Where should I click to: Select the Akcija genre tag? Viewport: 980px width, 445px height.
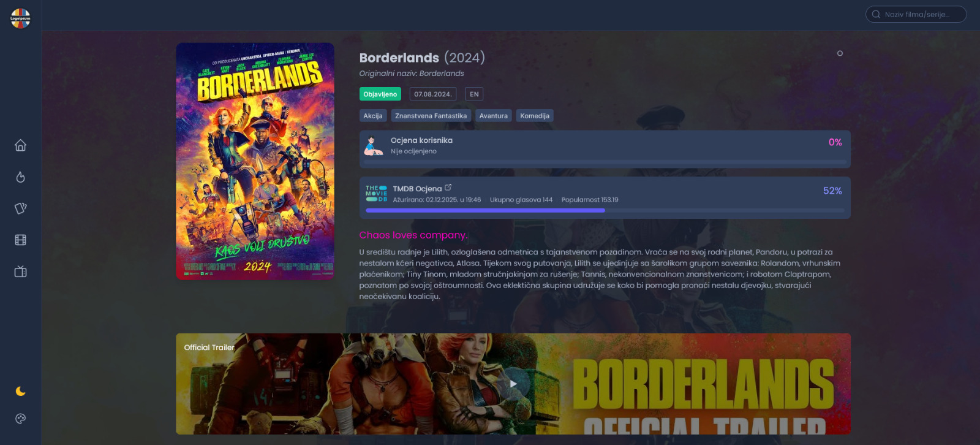click(373, 116)
